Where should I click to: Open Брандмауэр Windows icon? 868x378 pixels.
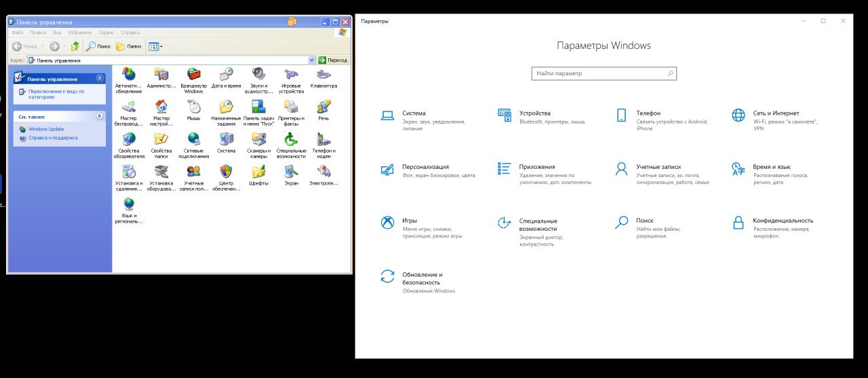194,73
